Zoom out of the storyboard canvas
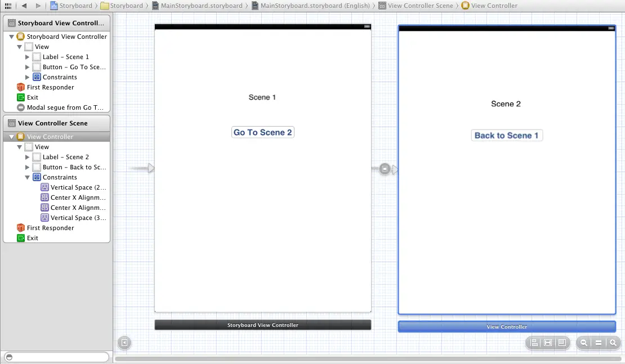The image size is (625, 364). (x=584, y=343)
